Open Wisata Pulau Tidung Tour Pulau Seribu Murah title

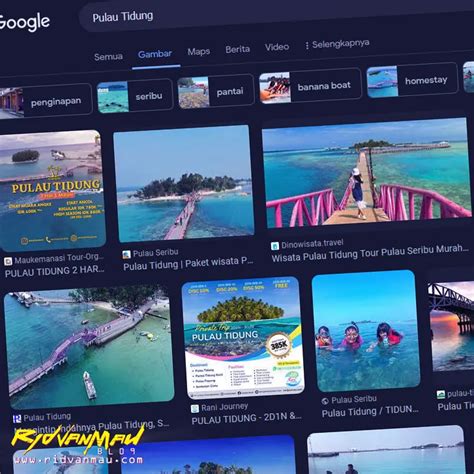(370, 252)
